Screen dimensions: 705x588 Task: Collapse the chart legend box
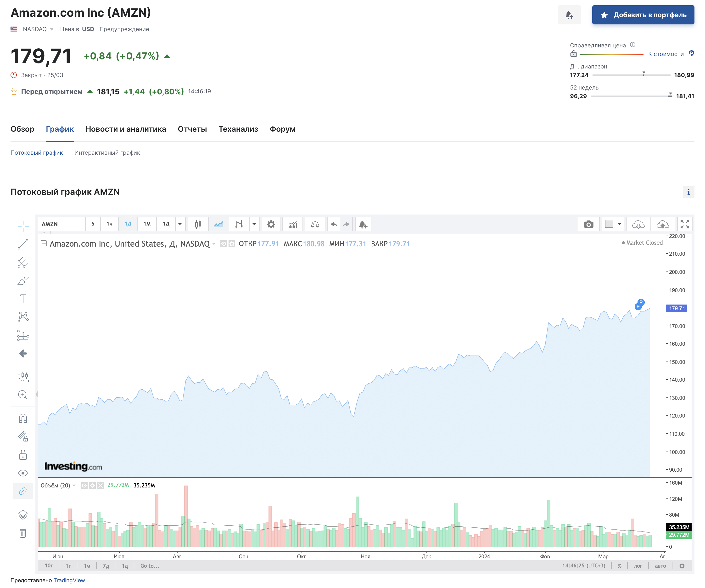[44, 243]
